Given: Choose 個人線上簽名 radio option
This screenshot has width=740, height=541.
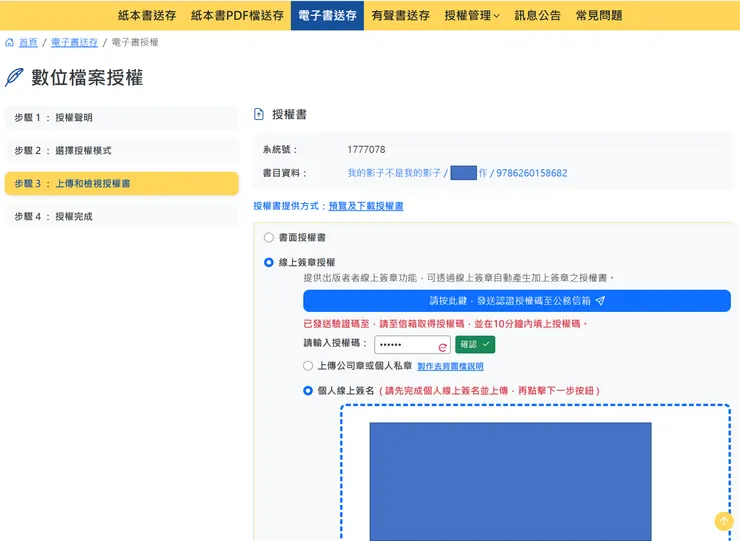Looking at the screenshot, I should [x=308, y=391].
